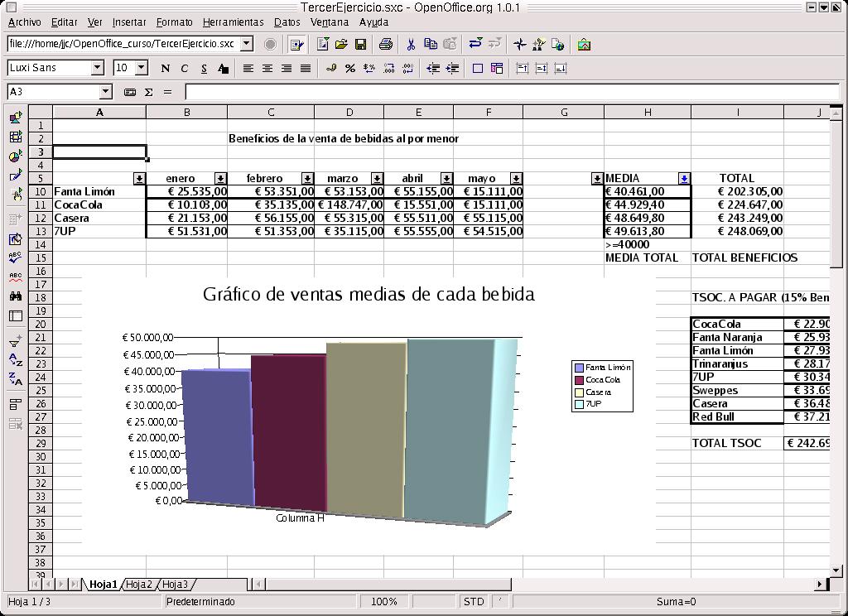Print the spreadsheet using the printer icon
Screen dimensions: 848x616
[x=386, y=45]
